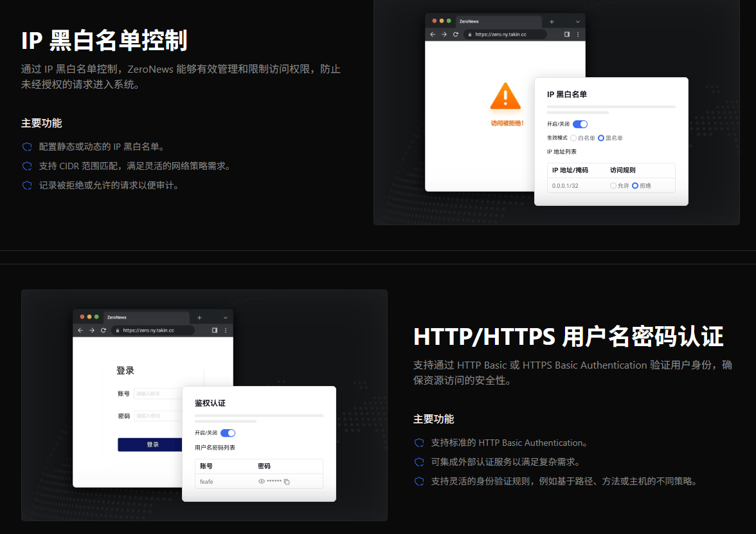Open the tab list chevron in the top browser

coord(577,22)
